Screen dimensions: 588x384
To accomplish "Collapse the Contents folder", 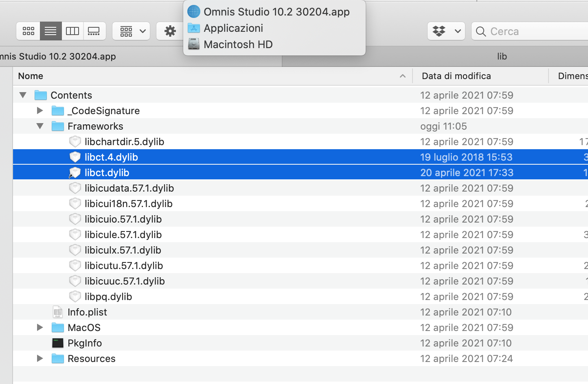I will pyautogui.click(x=23, y=95).
